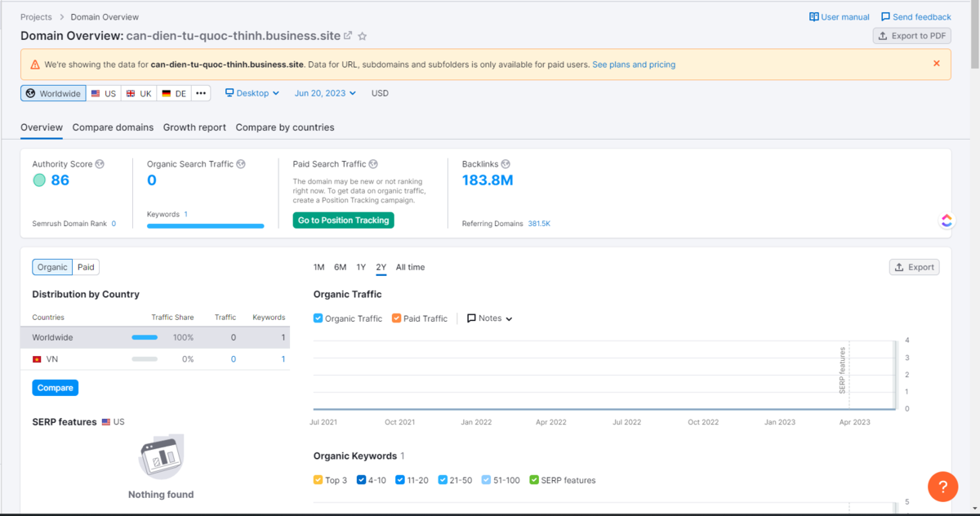This screenshot has height=516, width=980.
Task: Select the 1Y time range
Action: click(361, 267)
